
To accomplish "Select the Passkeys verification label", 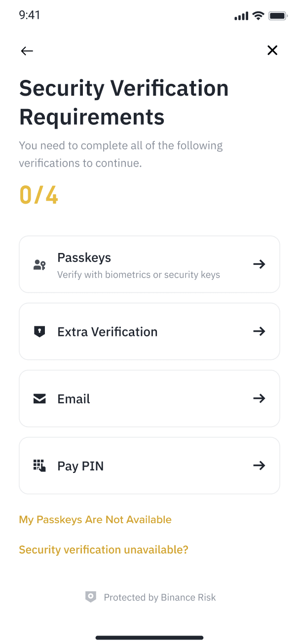I will coord(84,258).
